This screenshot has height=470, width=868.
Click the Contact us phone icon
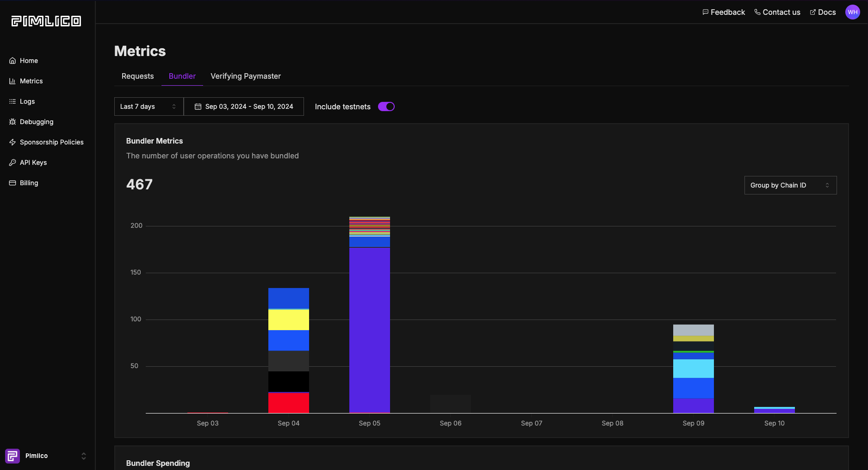(757, 12)
